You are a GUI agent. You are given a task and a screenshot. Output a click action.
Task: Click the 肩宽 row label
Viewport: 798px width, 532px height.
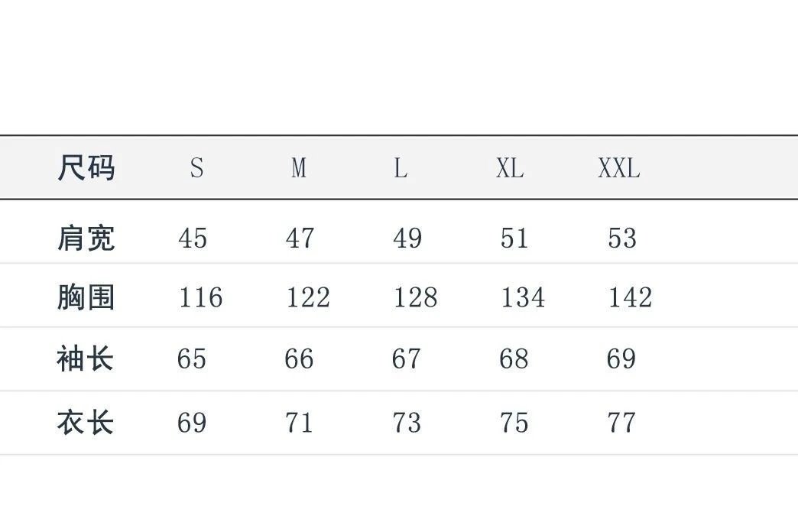[x=86, y=238]
